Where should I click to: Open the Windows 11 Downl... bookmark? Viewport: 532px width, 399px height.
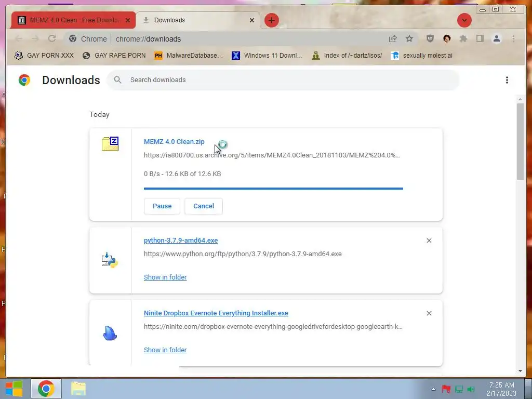pos(267,55)
